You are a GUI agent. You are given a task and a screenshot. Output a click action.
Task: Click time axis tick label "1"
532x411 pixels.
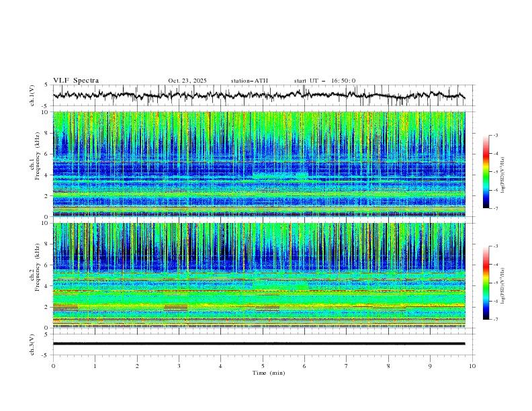click(95, 366)
